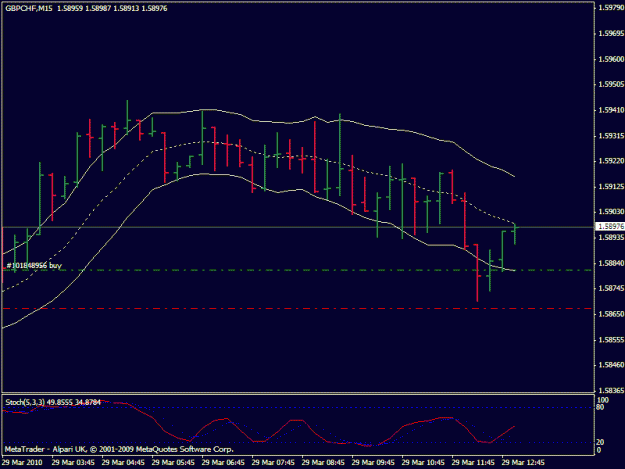
Task: Click the 29 Mar 06:45 time label
Action: [x=223, y=463]
